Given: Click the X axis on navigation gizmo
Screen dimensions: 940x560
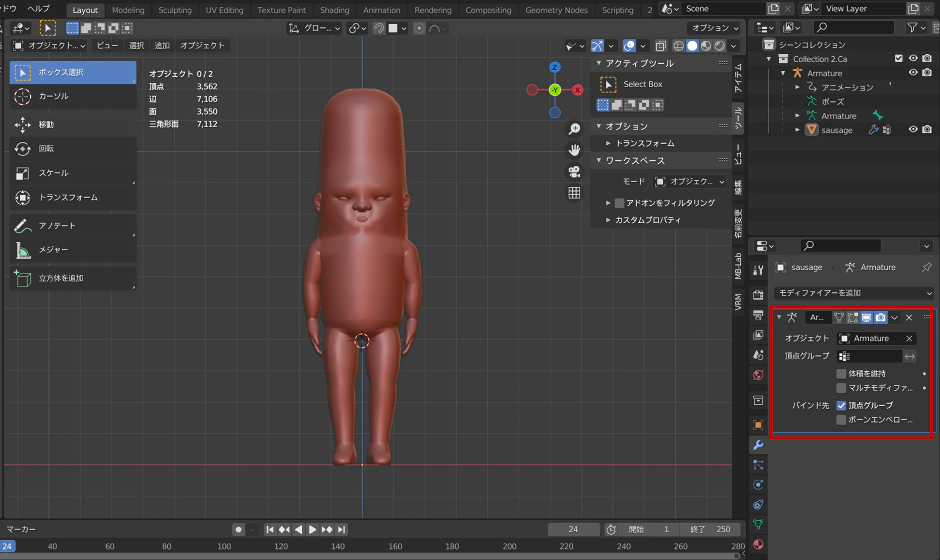Looking at the screenshot, I should pos(577,90).
